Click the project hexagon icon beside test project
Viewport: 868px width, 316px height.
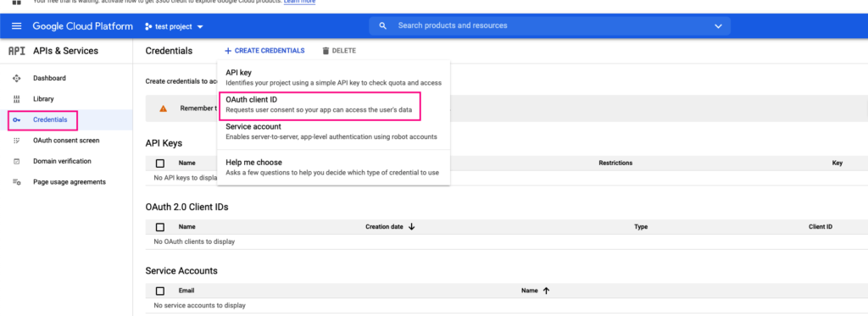click(148, 26)
